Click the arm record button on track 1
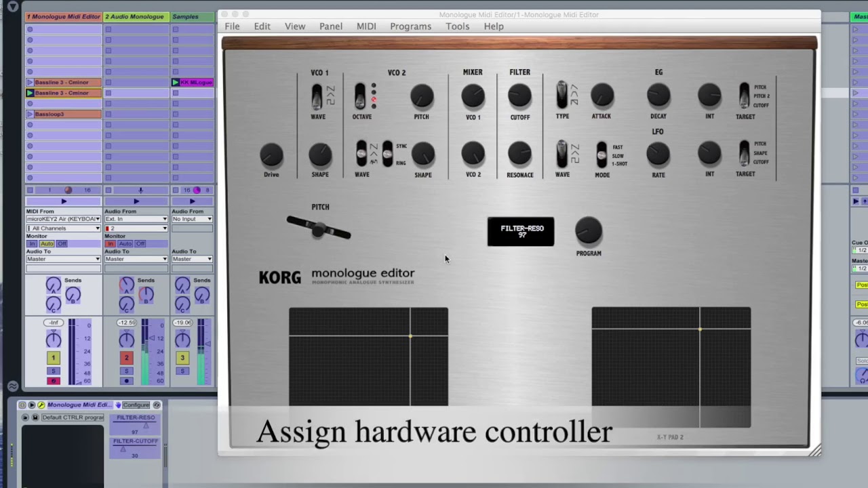 [53, 381]
